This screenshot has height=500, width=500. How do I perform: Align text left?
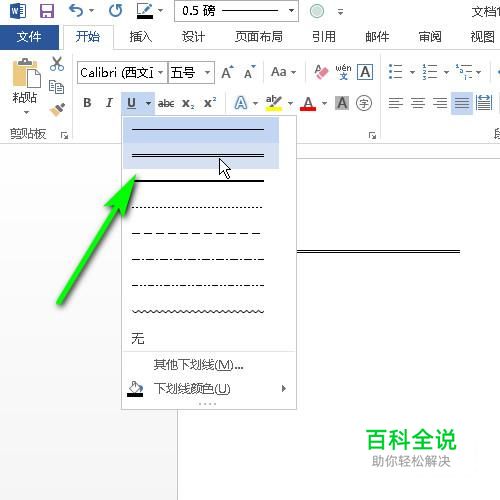[x=396, y=103]
